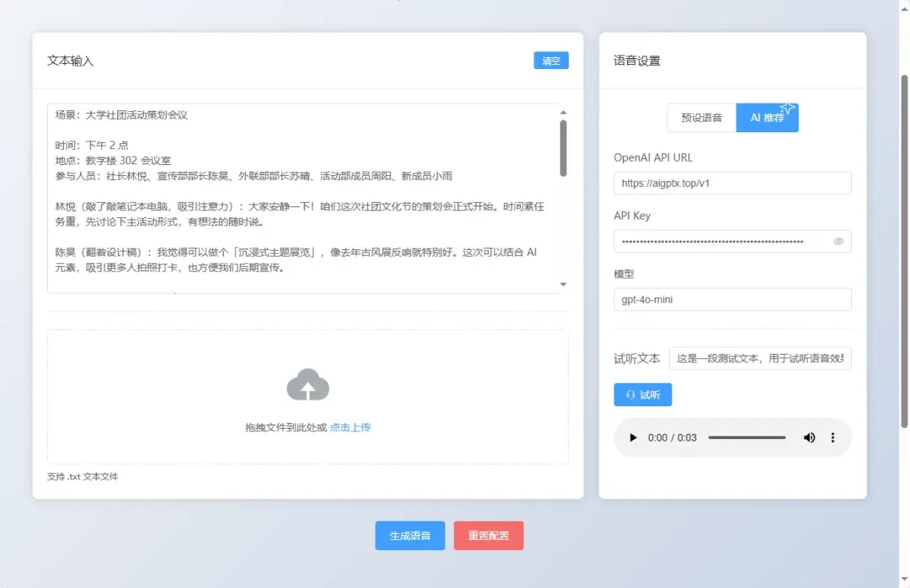Screen dimensions: 910x588
Task: Click the audio progress slider
Action: pos(747,437)
